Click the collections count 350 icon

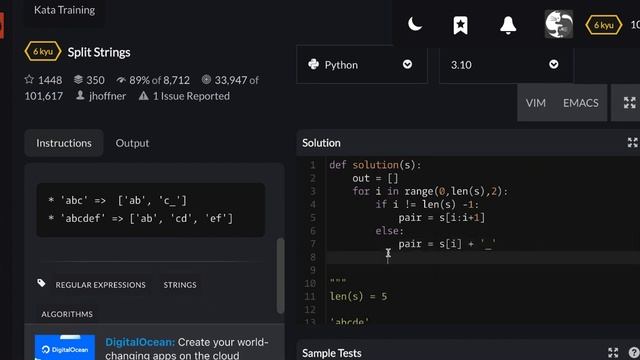[78, 79]
